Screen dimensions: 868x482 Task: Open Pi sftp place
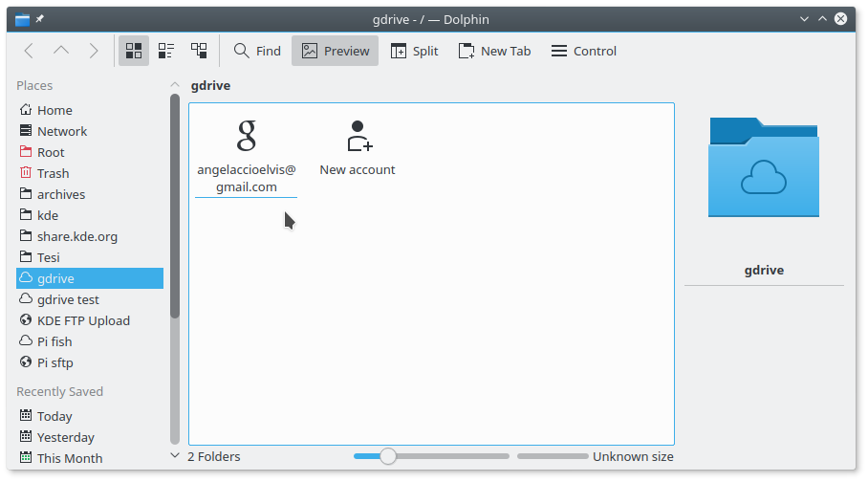(x=90, y=362)
